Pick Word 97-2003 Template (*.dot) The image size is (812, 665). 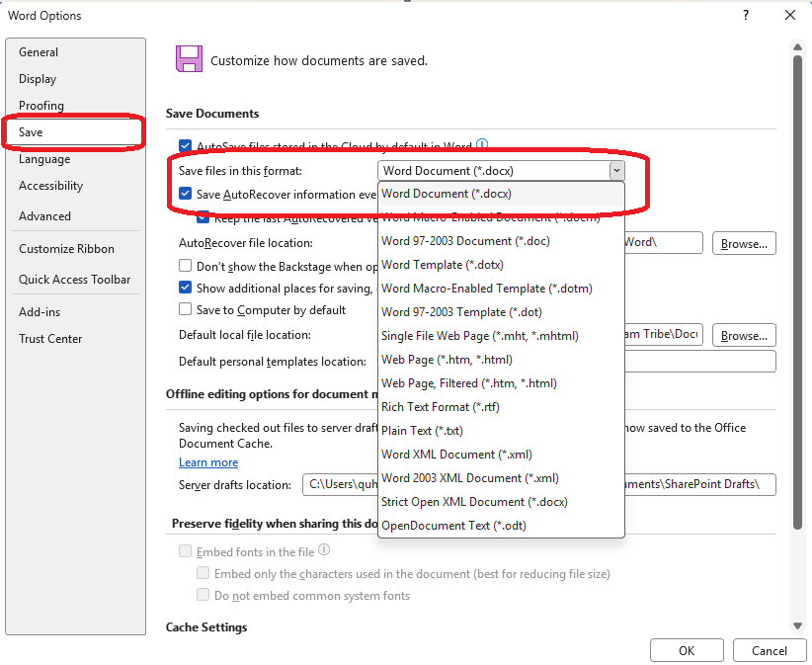(501, 312)
